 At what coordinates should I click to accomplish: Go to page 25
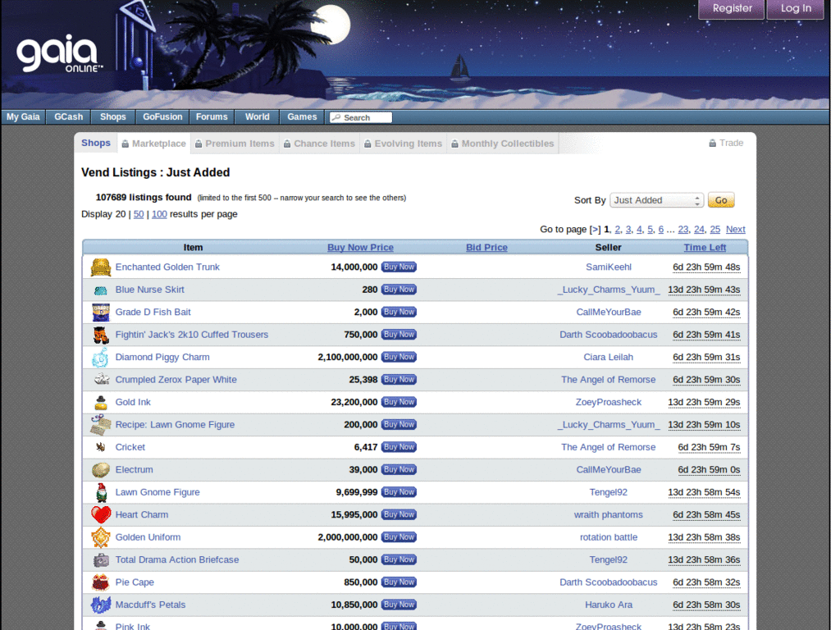click(714, 230)
